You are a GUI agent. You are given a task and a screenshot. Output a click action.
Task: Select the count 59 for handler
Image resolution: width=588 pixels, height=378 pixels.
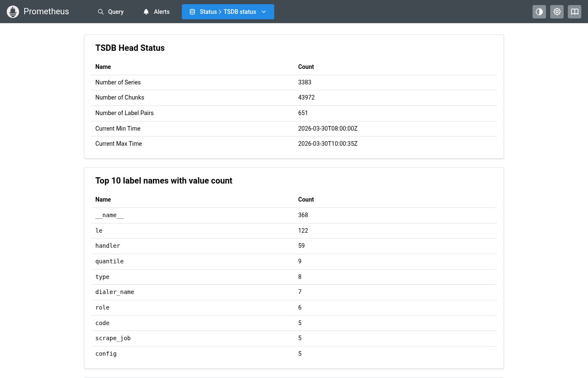(301, 246)
